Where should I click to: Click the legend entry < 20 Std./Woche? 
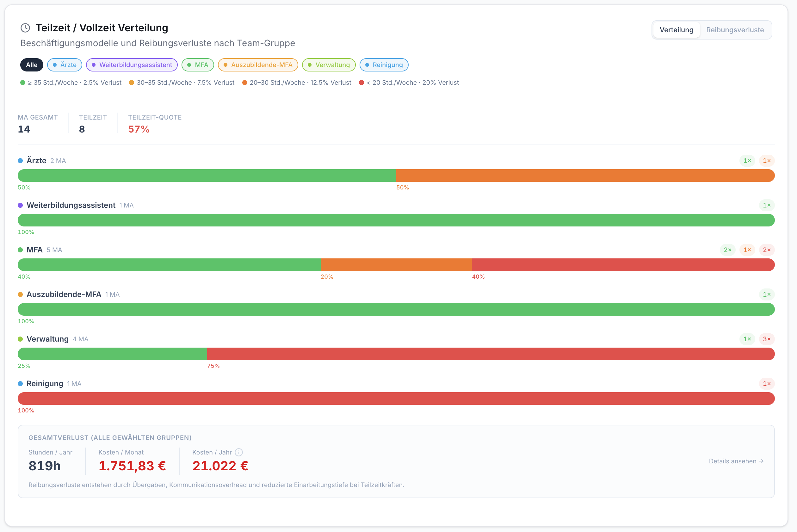[409, 83]
